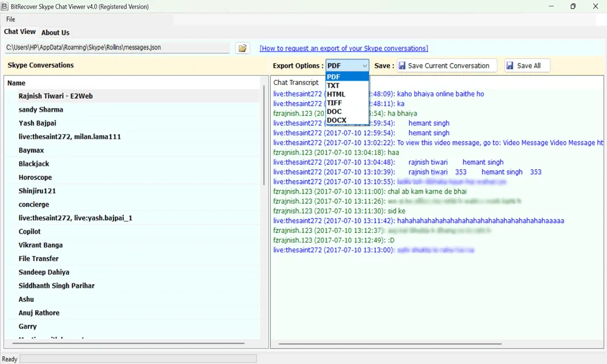Open the Yash Bajpai conversation

(x=38, y=123)
